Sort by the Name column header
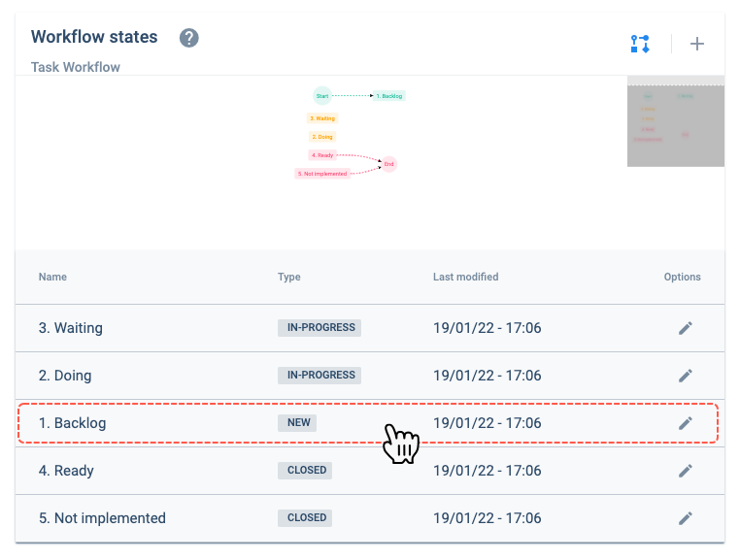The height and width of the screenshot is (560, 740). (x=52, y=277)
